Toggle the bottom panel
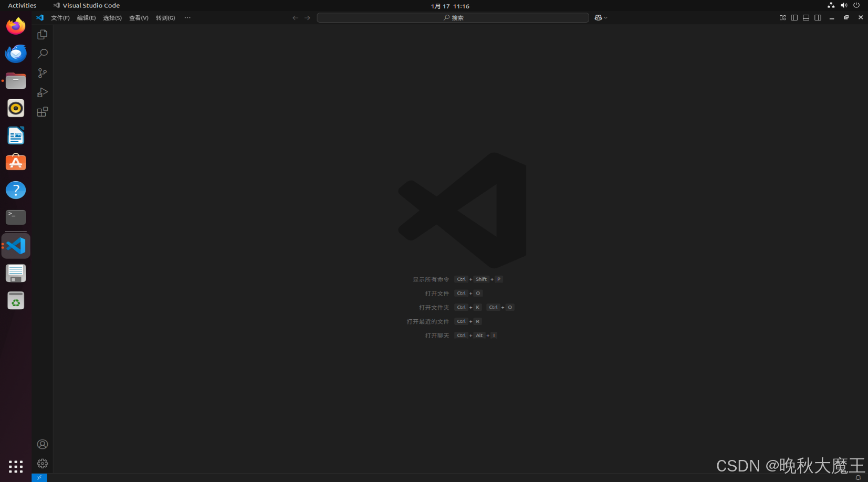 pos(806,17)
